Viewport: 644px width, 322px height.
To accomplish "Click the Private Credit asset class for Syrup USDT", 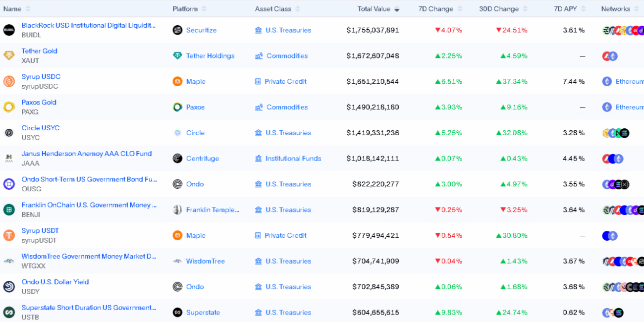I will click(285, 236).
